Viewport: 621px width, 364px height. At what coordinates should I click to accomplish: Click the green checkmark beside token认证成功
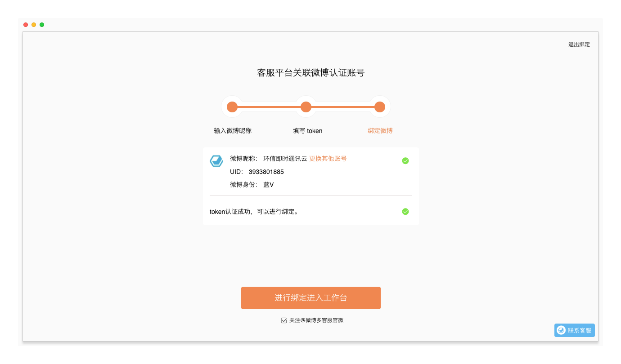click(x=405, y=212)
